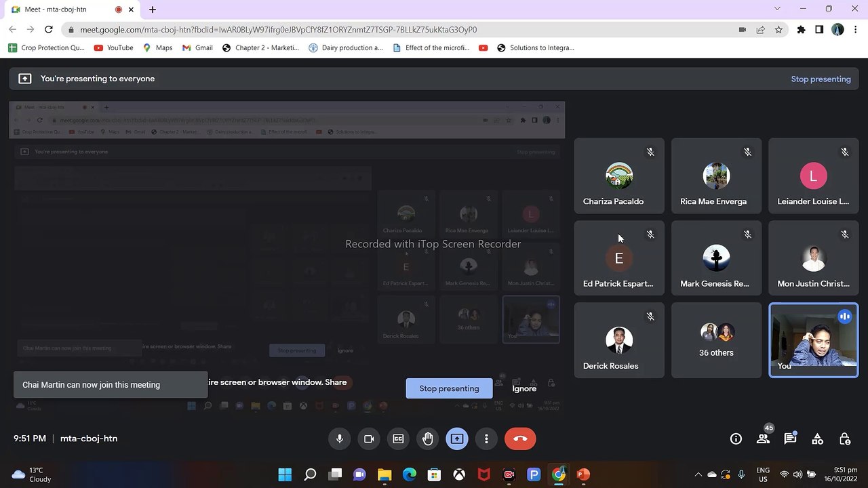Toggle the microphone in Meet controls

(x=340, y=439)
